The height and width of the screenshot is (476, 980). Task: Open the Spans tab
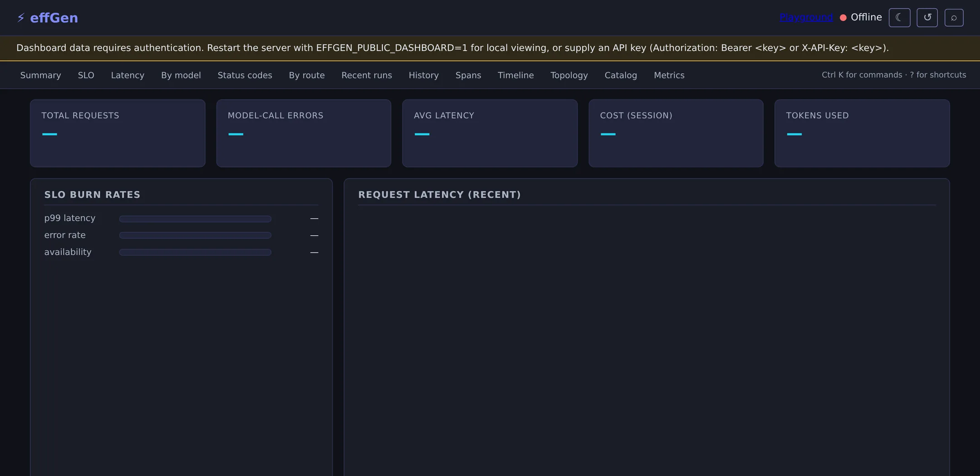[x=468, y=75]
